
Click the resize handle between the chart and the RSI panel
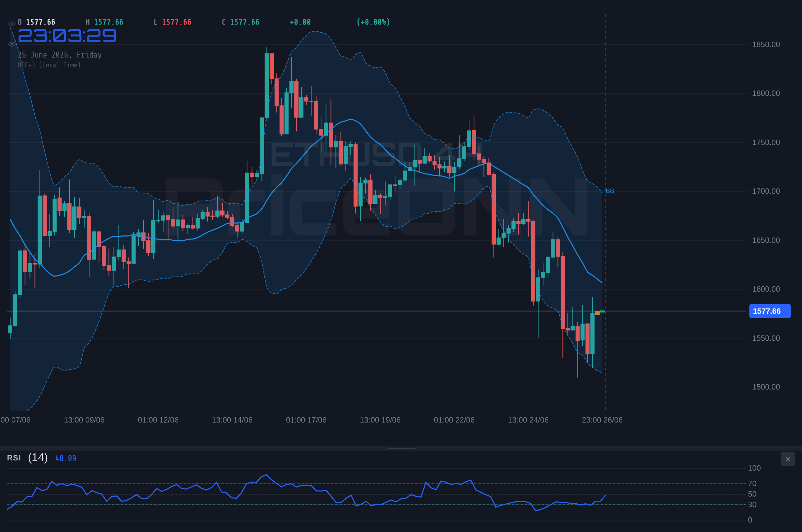click(401, 448)
